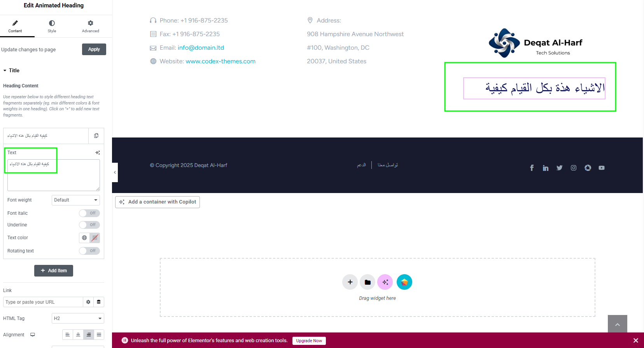Viewport: 644px width, 348px height.
Task: Click the AI sparkle icon beside Text
Action: (98, 153)
